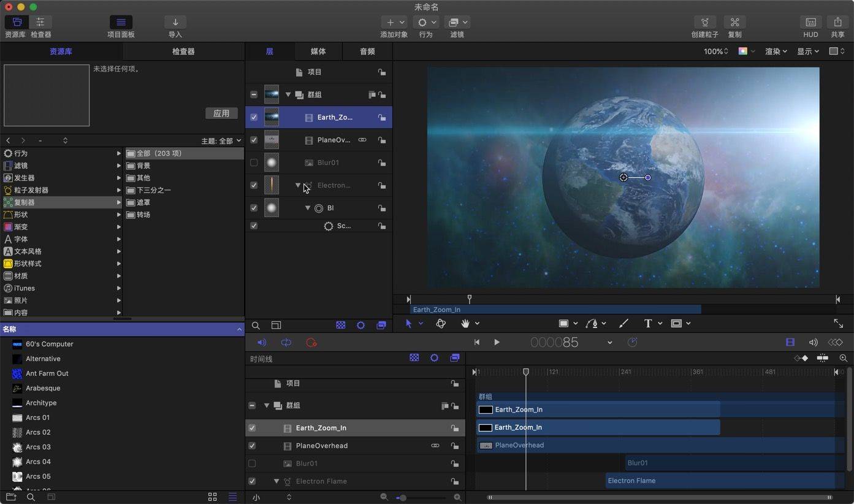The width and height of the screenshot is (854, 504).
Task: Disable the PlaneOv layer checkbox
Action: 253,140
